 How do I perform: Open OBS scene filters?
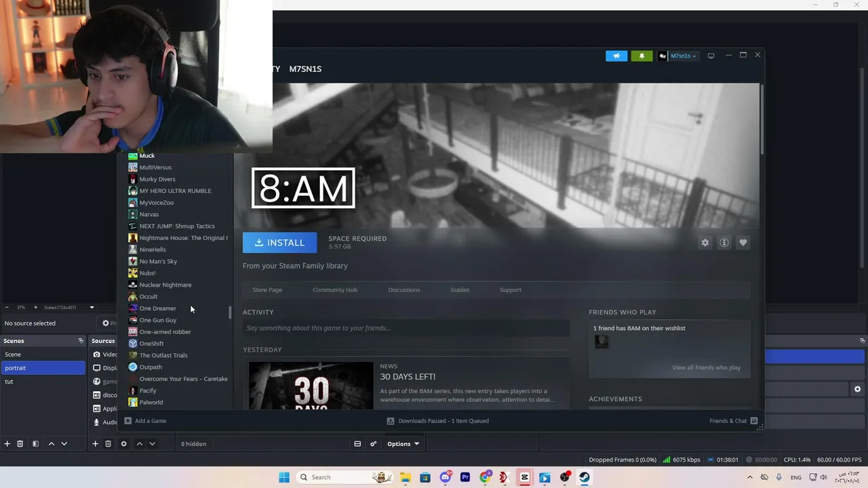[x=35, y=444]
